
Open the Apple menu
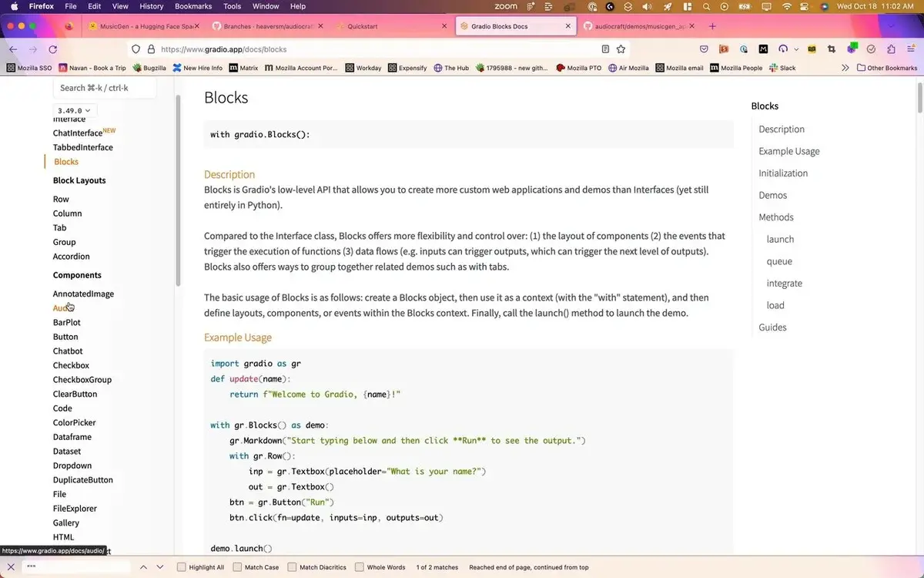click(14, 6)
